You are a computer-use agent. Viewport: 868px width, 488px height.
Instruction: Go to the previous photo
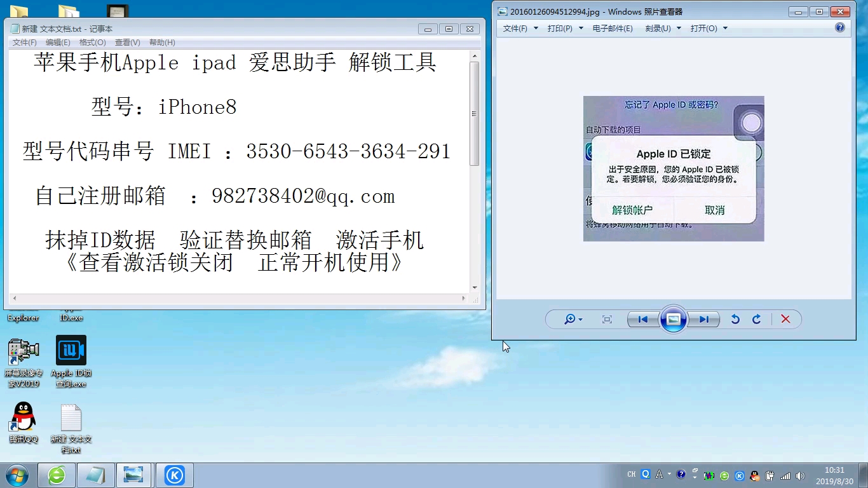point(642,320)
